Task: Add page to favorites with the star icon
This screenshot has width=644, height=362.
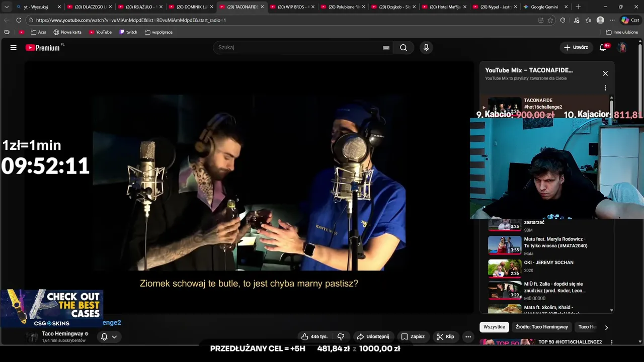Action: click(550, 20)
